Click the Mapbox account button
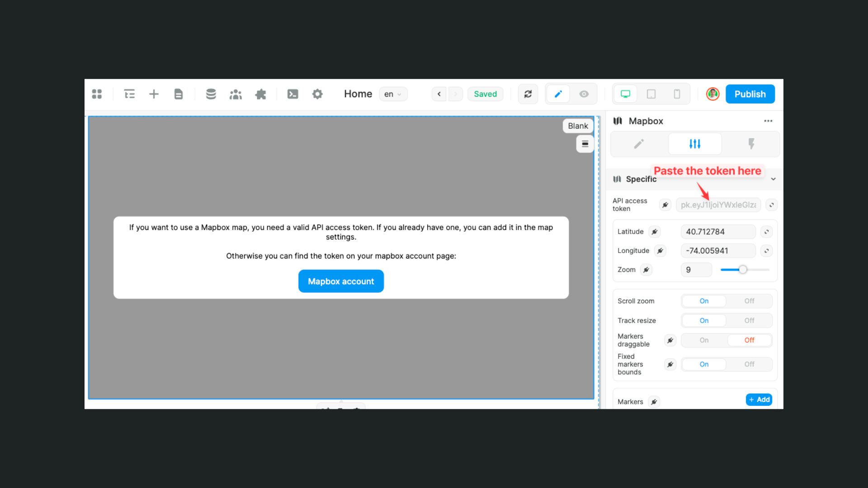The width and height of the screenshot is (868, 488). coord(341,281)
